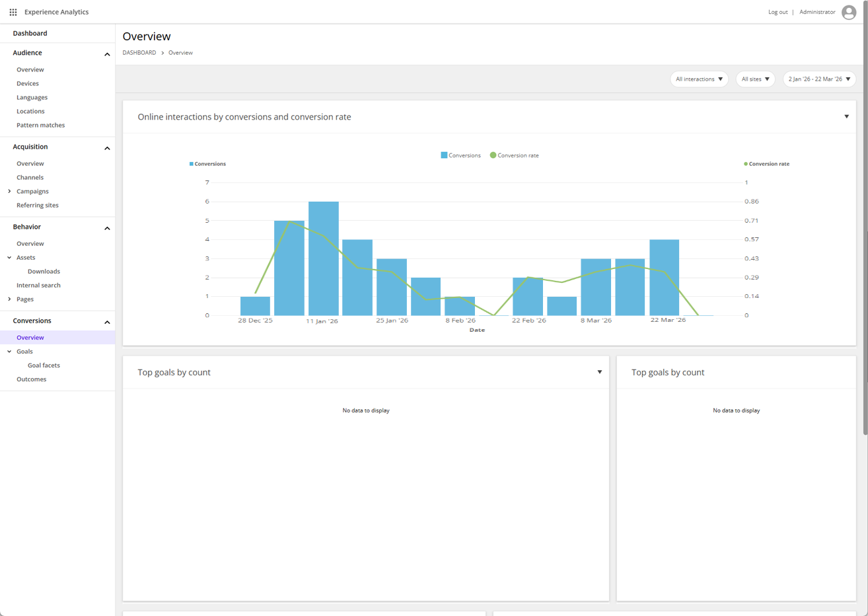The height and width of the screenshot is (616, 868).
Task: Select Campaigns in the sidebar
Action: [32, 191]
